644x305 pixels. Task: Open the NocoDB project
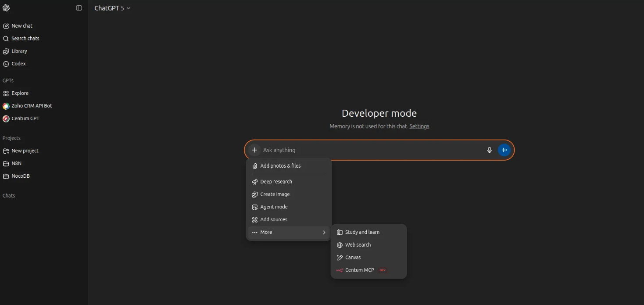(21, 176)
